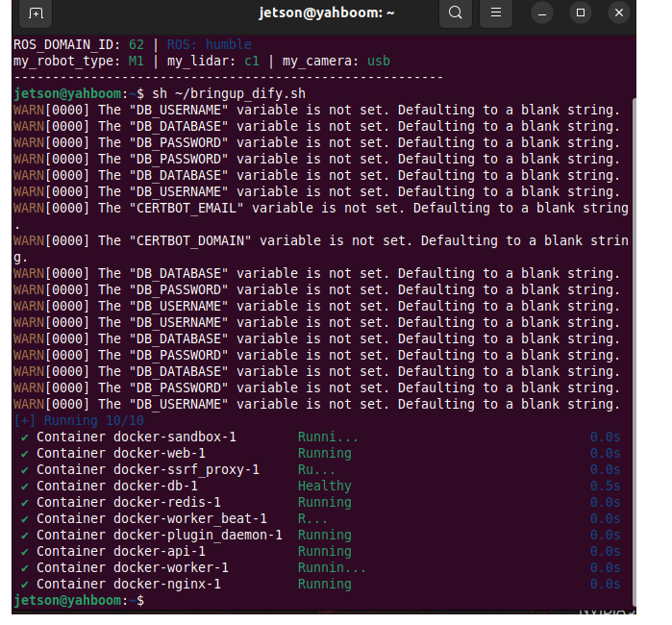Open the terminal hamburger menu
Viewport: 672px width, 625px height.
[496, 12]
